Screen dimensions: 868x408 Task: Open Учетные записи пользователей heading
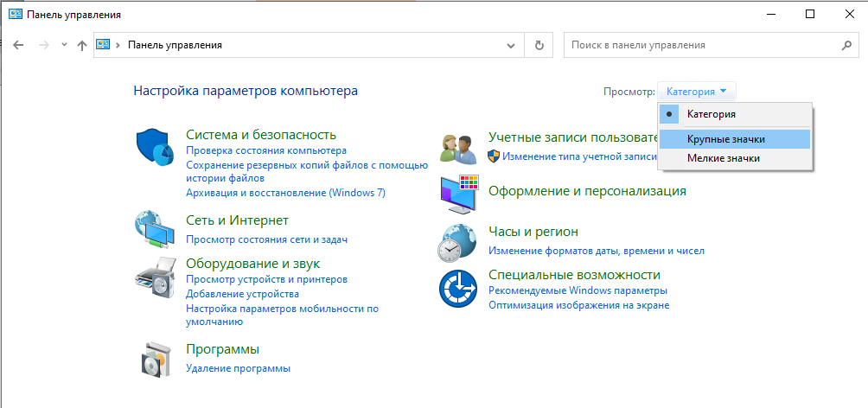point(572,137)
